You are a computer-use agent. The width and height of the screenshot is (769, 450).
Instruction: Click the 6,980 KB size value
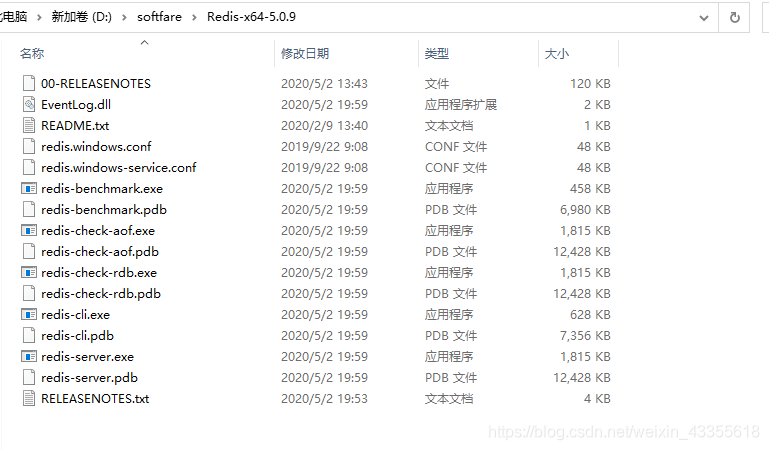click(x=585, y=210)
